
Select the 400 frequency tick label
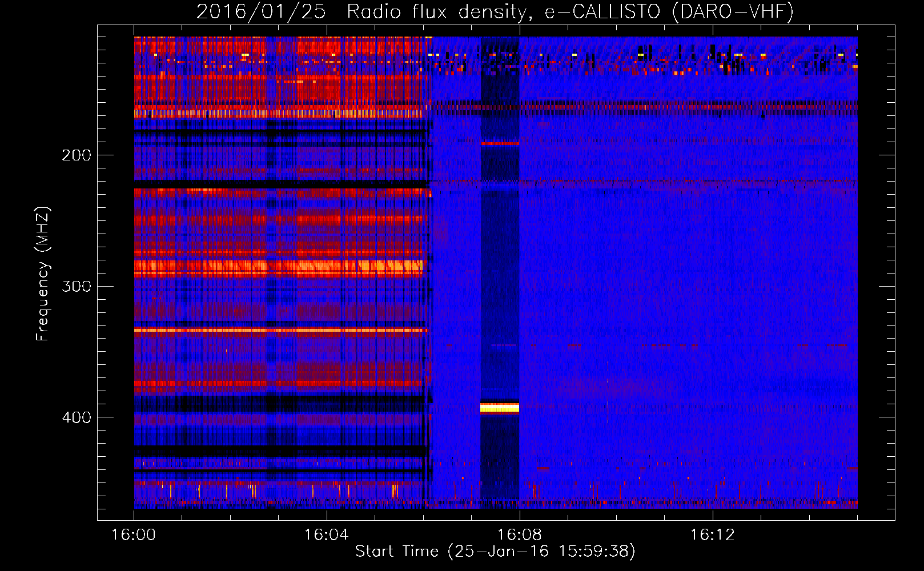(x=77, y=417)
